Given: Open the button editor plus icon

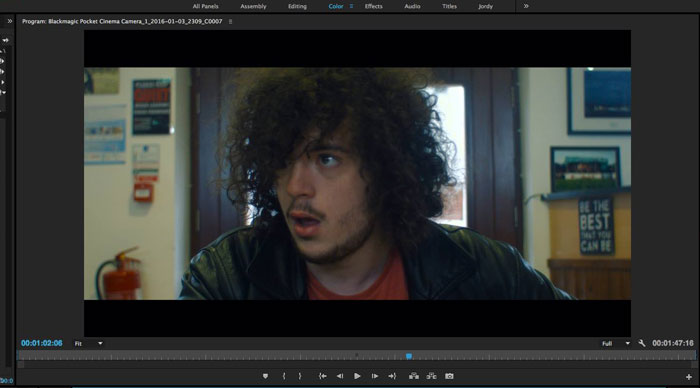Looking at the screenshot, I should 689,377.
